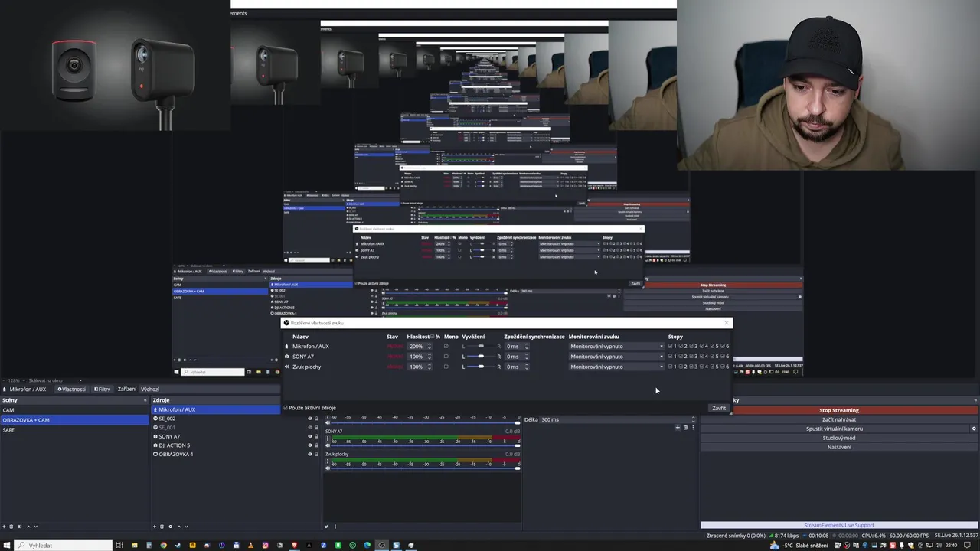Open source properties gear icon in Zdroje toolbar

coord(170,527)
